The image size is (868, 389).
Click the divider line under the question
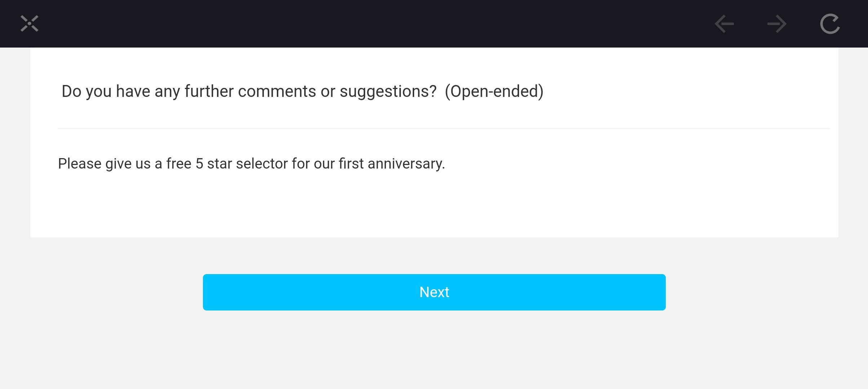[443, 129]
